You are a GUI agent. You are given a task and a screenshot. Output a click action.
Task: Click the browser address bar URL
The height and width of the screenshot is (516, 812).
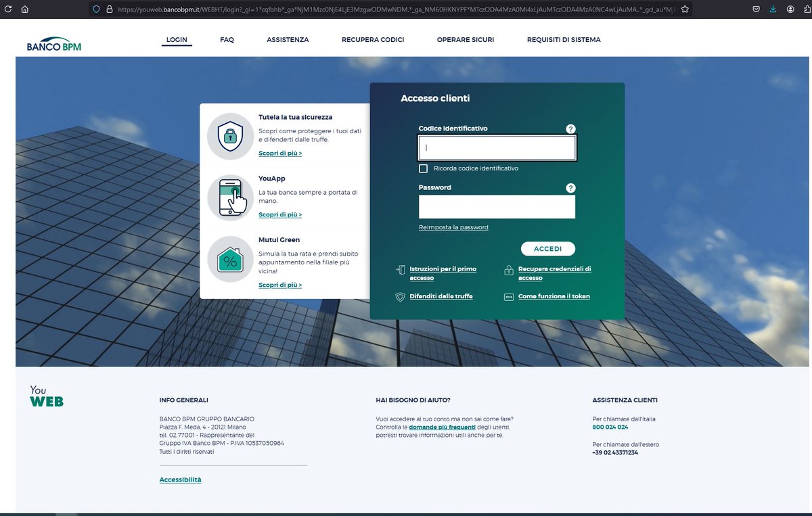(x=397, y=9)
